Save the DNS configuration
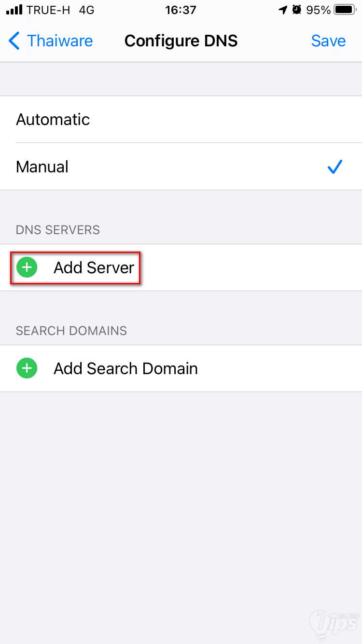 tap(328, 41)
